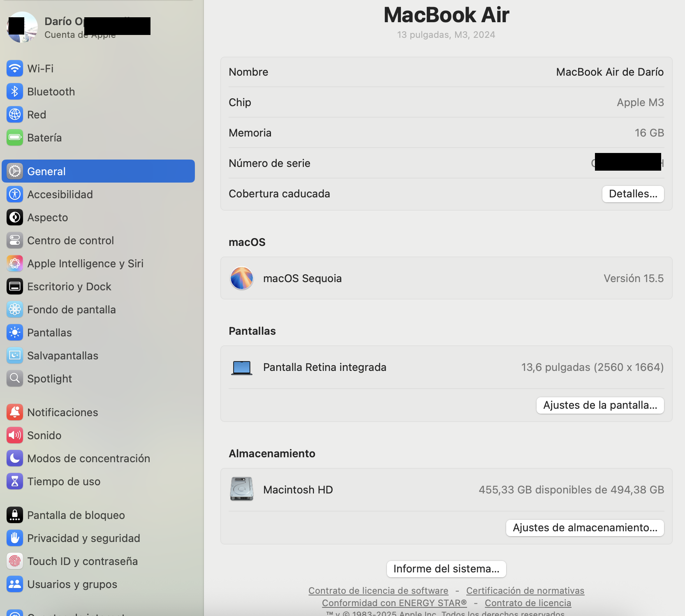This screenshot has width=685, height=616.
Task: Click 13 pulgadas, M3, 2024 subtitle
Action: point(446,35)
